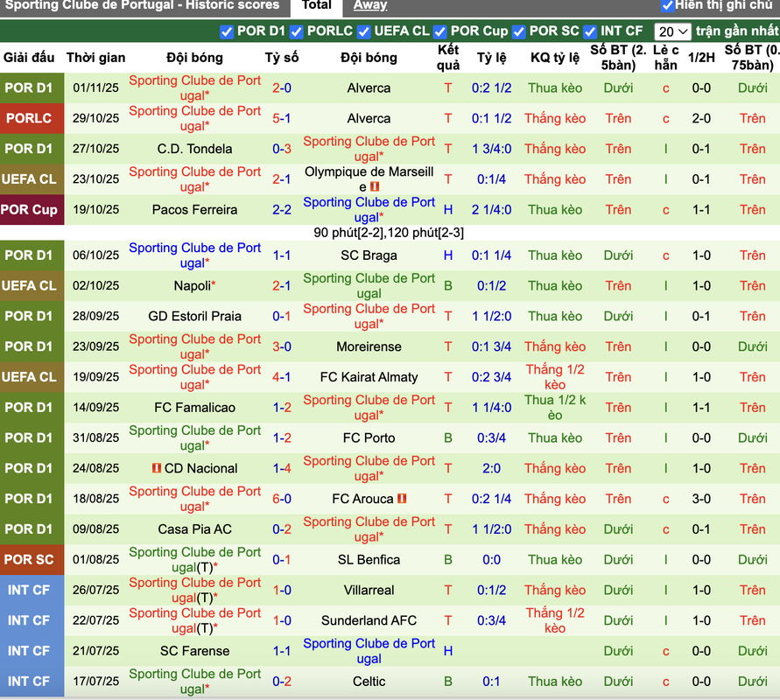Select the Casa Pia AC team name
Screen dimensions: 780x700
[195, 529]
